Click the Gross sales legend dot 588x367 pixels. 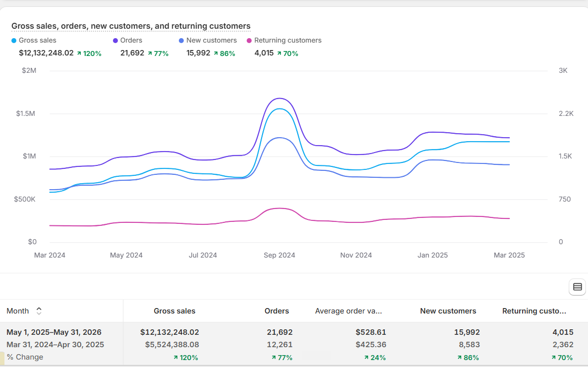tap(14, 41)
